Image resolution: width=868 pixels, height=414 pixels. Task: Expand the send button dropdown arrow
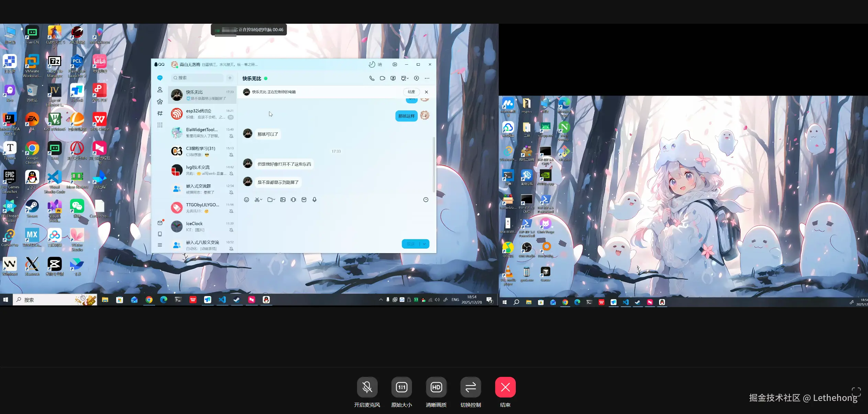coord(424,244)
